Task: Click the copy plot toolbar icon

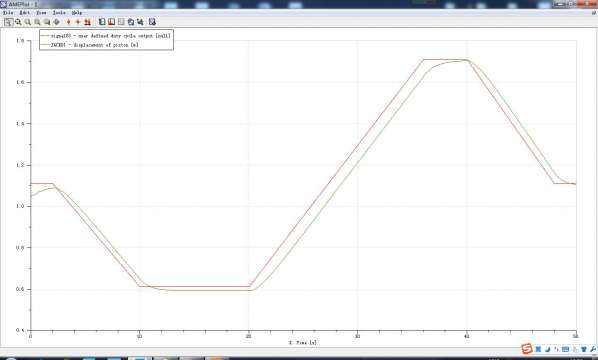Action: tap(131, 22)
